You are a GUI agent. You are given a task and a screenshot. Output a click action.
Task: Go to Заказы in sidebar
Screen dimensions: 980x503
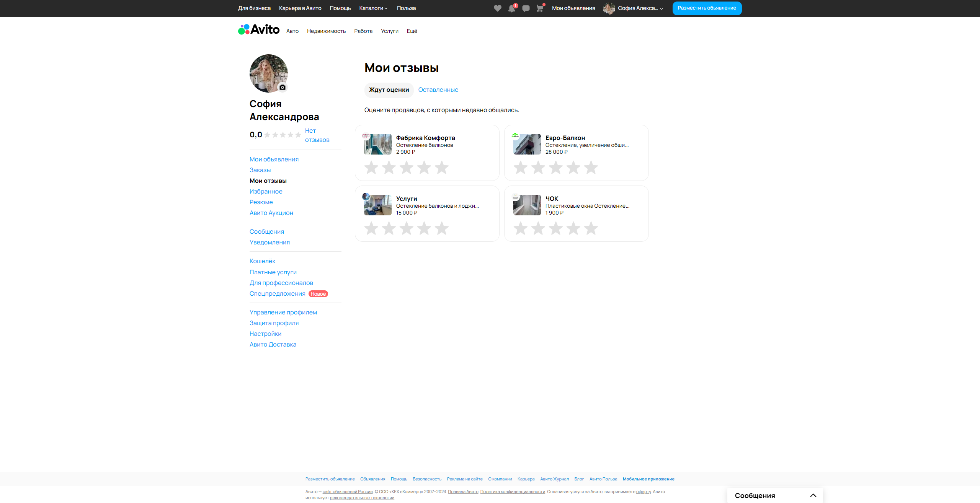260,170
